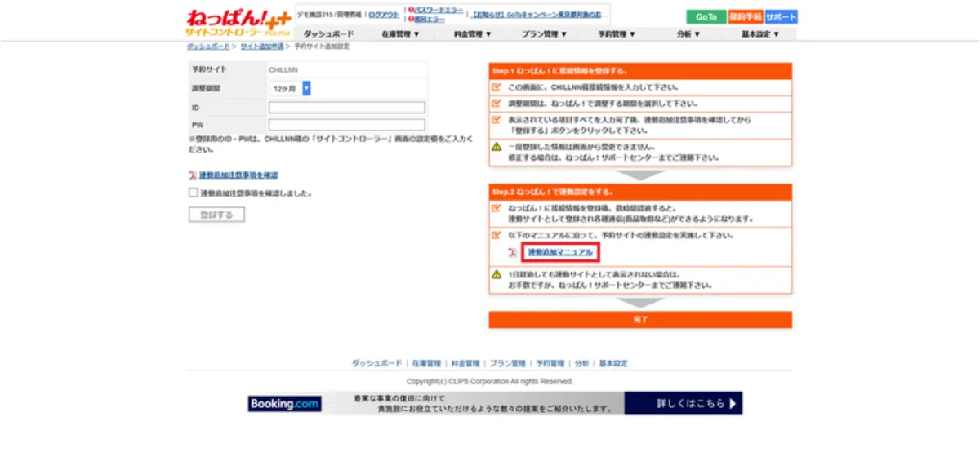Click the orange 完了 bar
Screen dimensions: 980x461
point(640,320)
